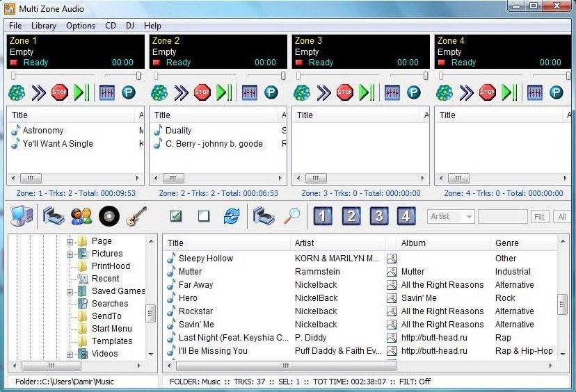Expand the Saved Games folder
The width and height of the screenshot is (576, 392).
pos(70,292)
